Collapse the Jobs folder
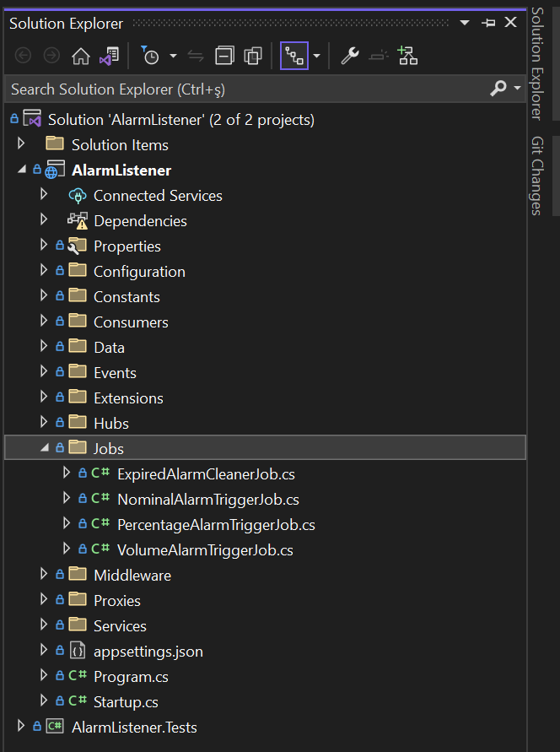Image resolution: width=560 pixels, height=752 pixels. [x=45, y=448]
